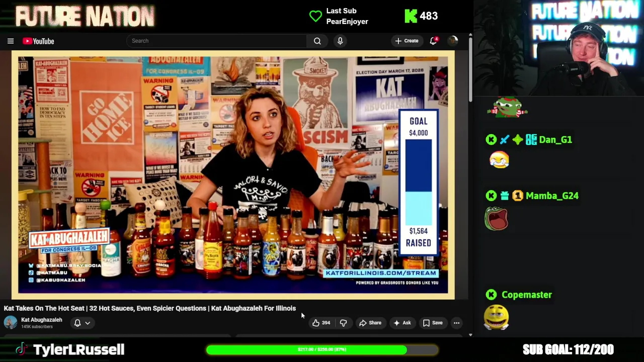
Task: Click the Ask button
Action: coord(402,323)
